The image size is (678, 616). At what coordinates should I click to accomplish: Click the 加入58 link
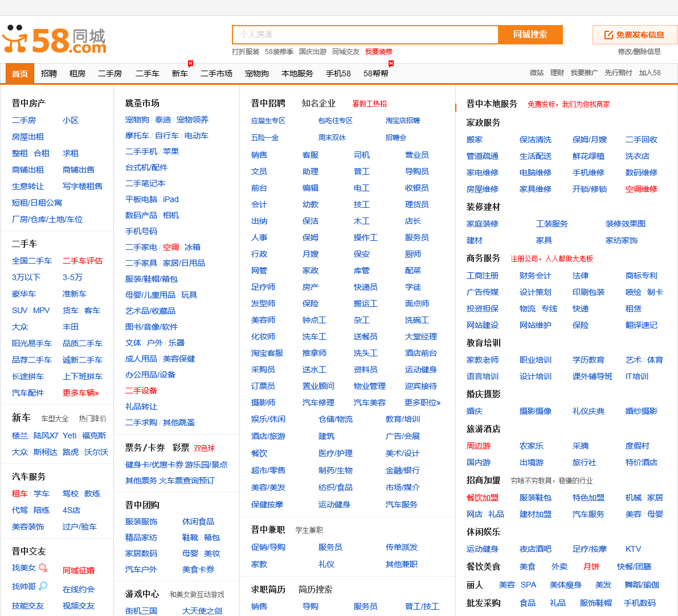650,72
